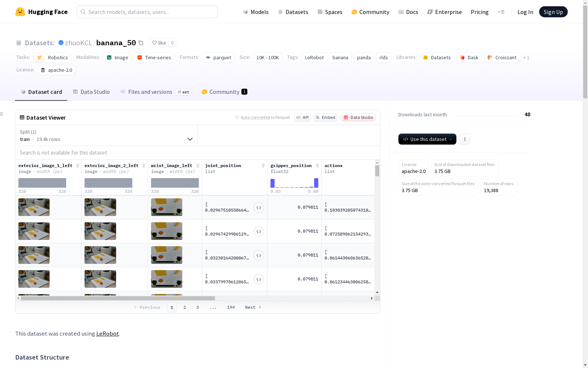Switch to the Community tab
The height and width of the screenshot is (368, 588).
(x=224, y=92)
